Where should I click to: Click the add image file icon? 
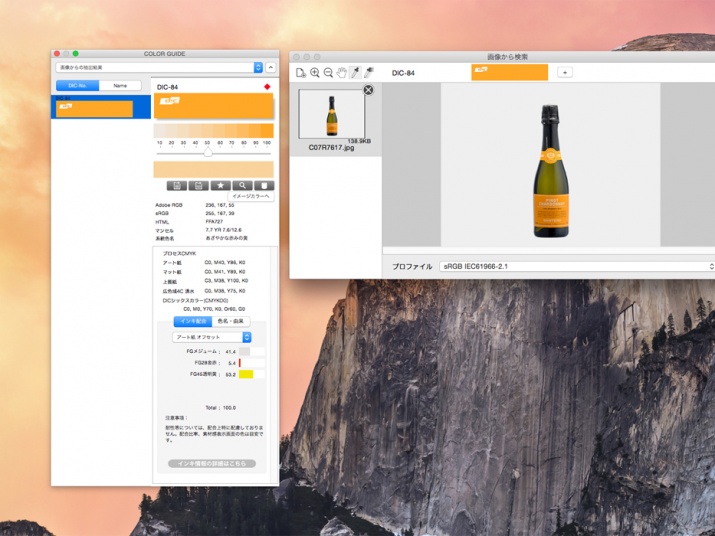tap(301, 73)
